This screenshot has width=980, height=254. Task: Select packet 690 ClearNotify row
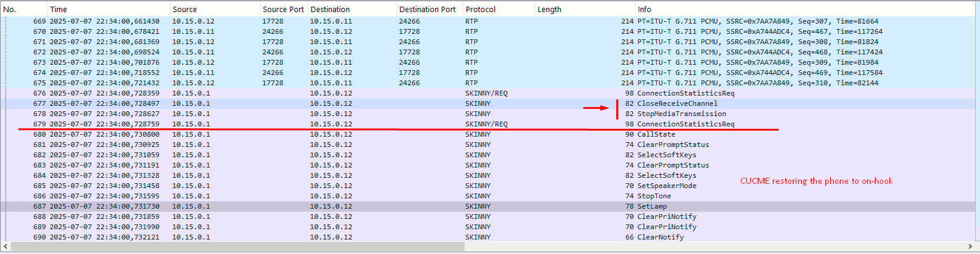tap(489, 237)
